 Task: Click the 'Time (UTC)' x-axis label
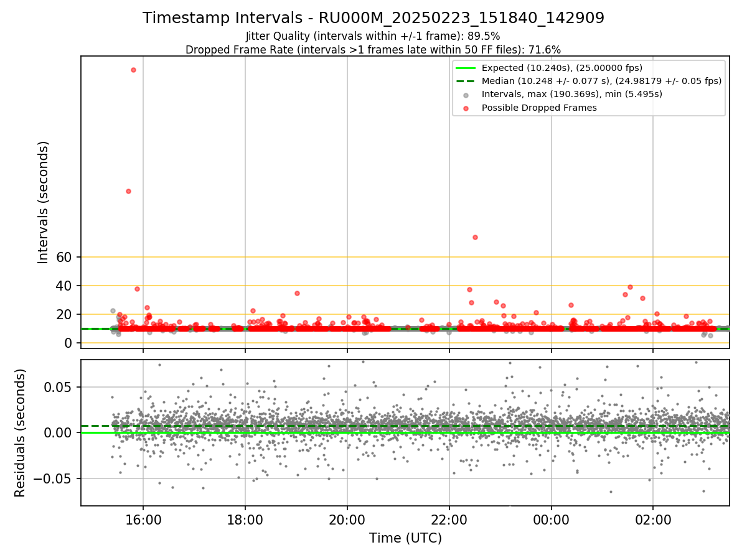(x=405, y=538)
